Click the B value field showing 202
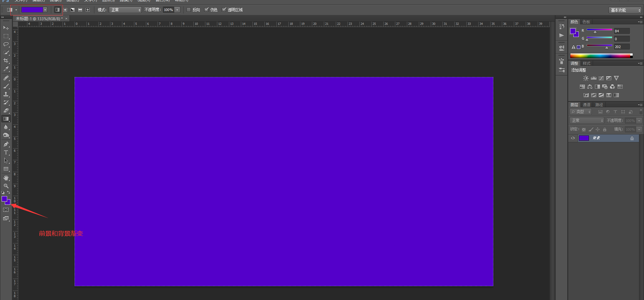644x300 pixels. 622,47
